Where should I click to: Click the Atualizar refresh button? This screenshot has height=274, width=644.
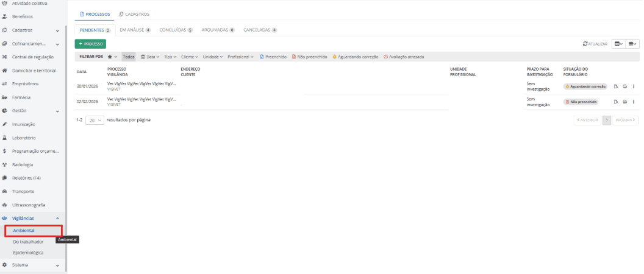pyautogui.click(x=595, y=44)
